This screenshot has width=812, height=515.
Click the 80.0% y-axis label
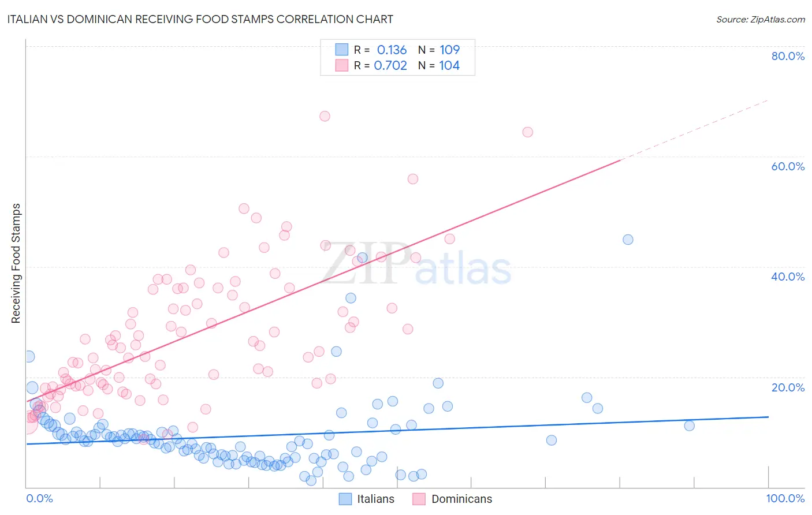788,56
